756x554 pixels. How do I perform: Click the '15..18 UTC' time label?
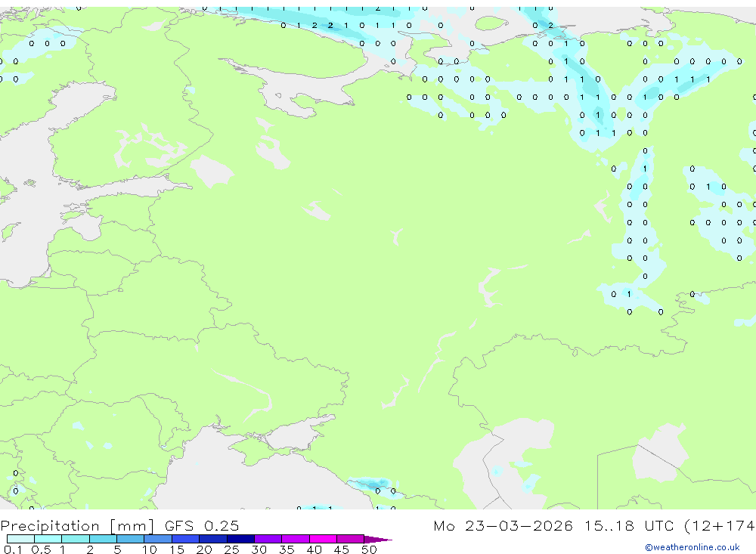pyautogui.click(x=629, y=525)
